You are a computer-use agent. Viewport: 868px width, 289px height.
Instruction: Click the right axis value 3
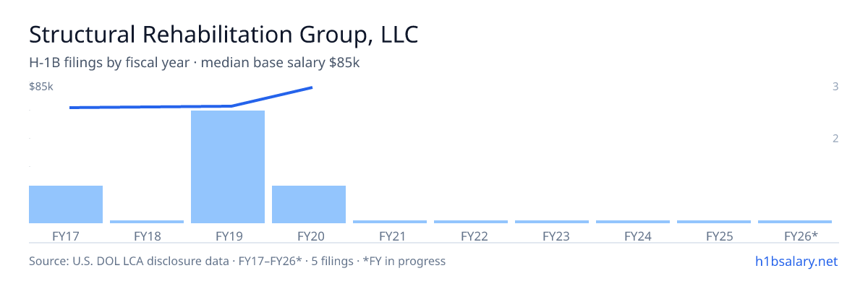click(835, 87)
